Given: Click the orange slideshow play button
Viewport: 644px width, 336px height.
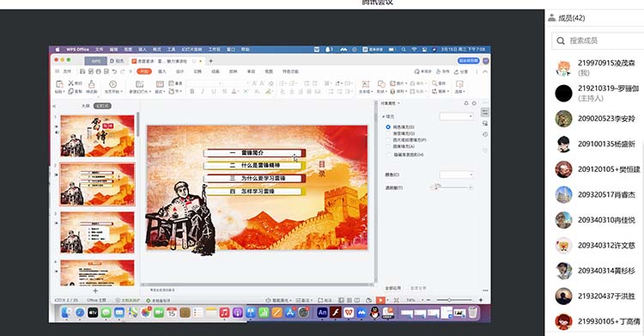Looking at the screenshot, I should (380, 300).
